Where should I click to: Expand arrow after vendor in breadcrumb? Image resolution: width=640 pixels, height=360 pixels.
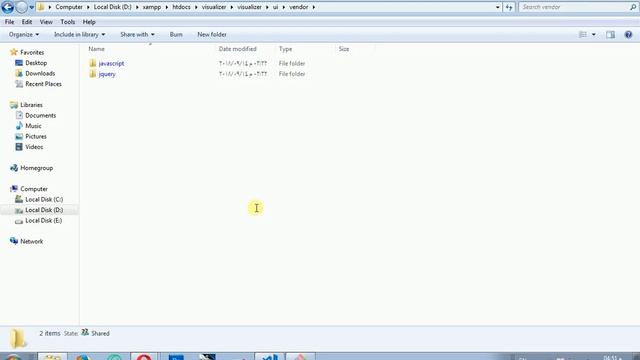314,7
